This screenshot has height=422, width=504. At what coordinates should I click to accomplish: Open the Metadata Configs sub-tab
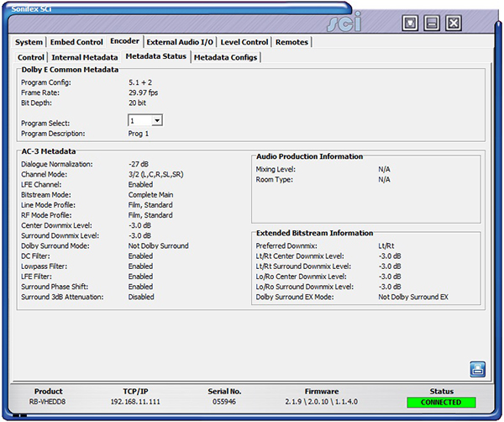226,57
